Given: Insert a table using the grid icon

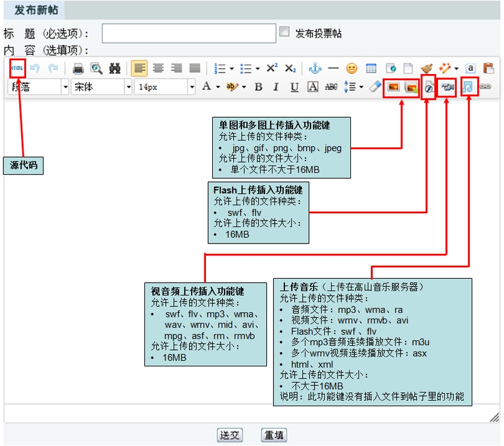Looking at the screenshot, I should tap(371, 69).
